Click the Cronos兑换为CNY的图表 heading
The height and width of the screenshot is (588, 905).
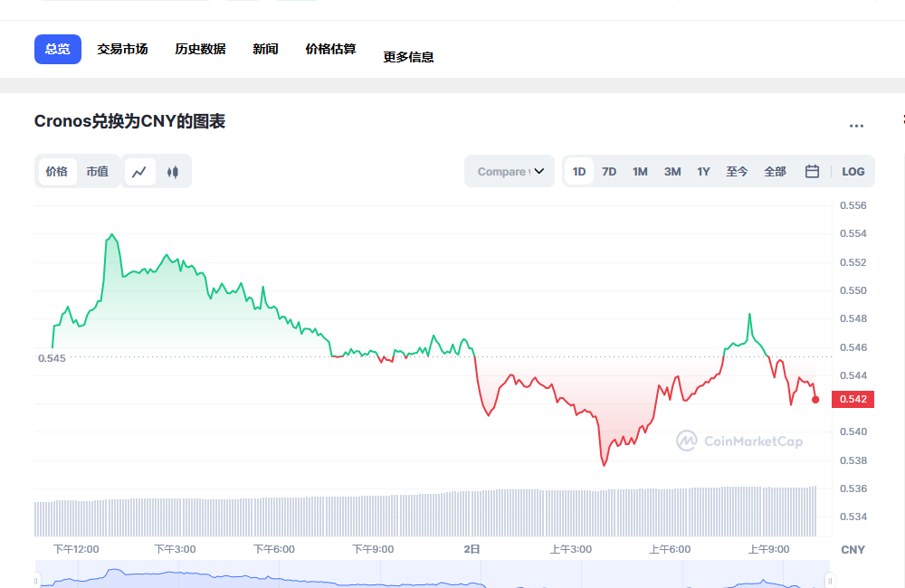(x=129, y=122)
